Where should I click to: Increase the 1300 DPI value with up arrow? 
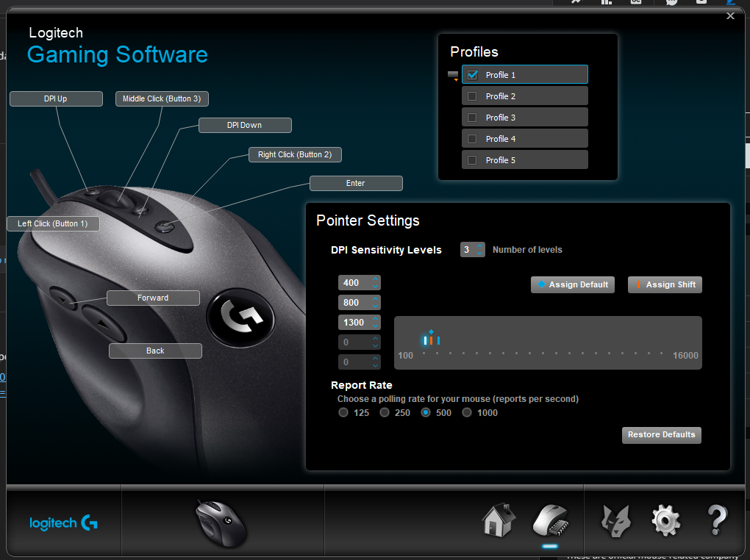point(376,319)
